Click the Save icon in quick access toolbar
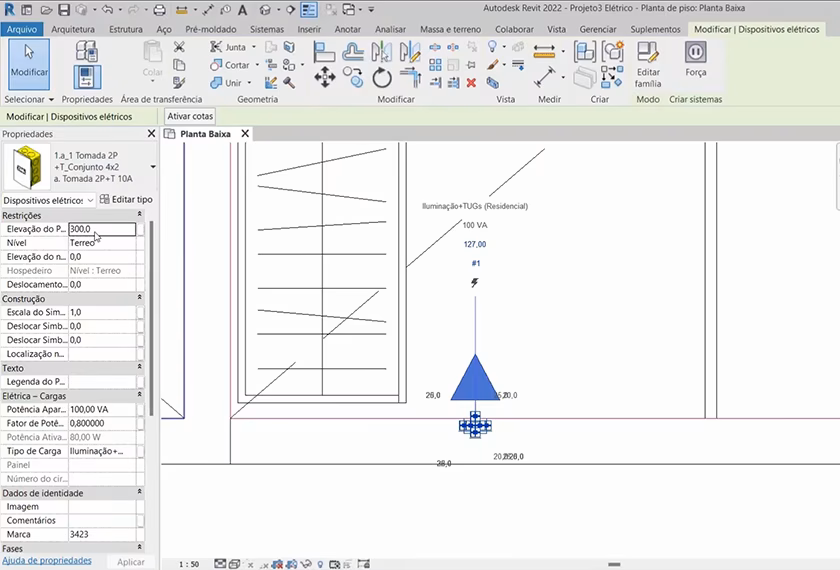The width and height of the screenshot is (840, 570). 64,10
